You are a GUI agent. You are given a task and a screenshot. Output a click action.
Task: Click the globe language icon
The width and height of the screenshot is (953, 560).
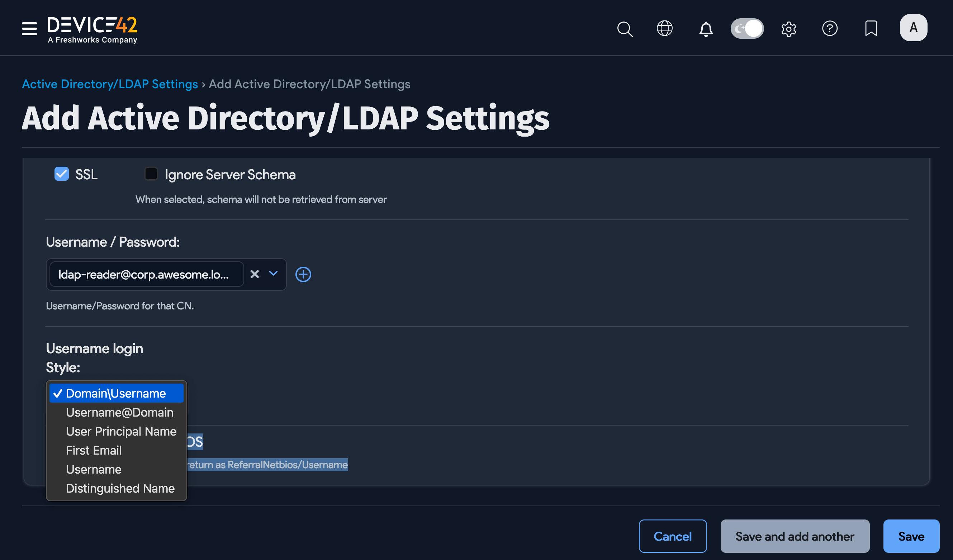[665, 28]
